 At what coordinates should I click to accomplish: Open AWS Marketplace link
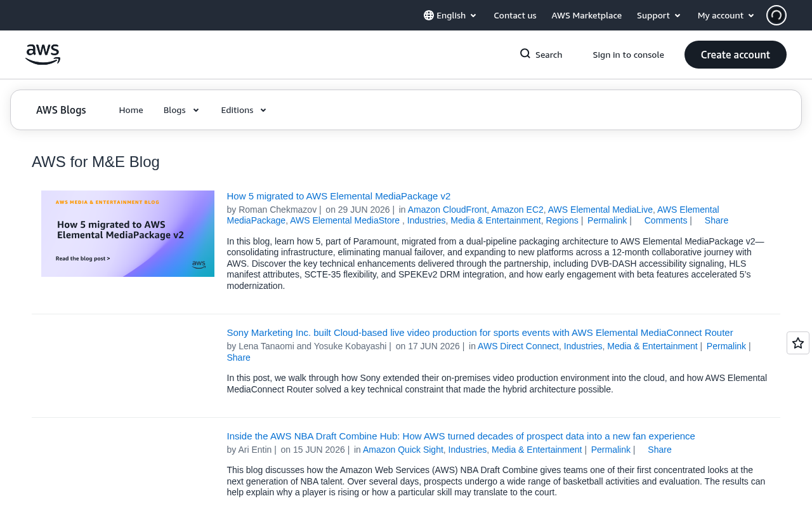587,15
